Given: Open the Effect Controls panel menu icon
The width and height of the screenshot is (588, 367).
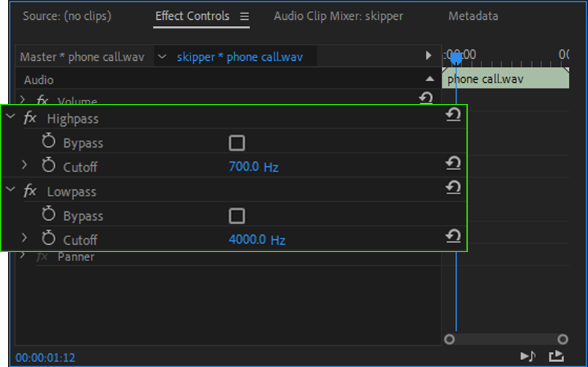Looking at the screenshot, I should pyautogui.click(x=244, y=16).
